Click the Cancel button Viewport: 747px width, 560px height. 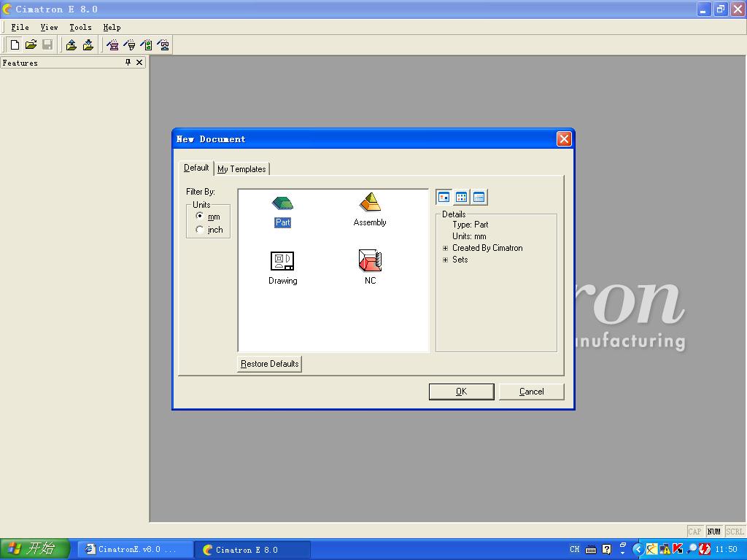(x=531, y=392)
